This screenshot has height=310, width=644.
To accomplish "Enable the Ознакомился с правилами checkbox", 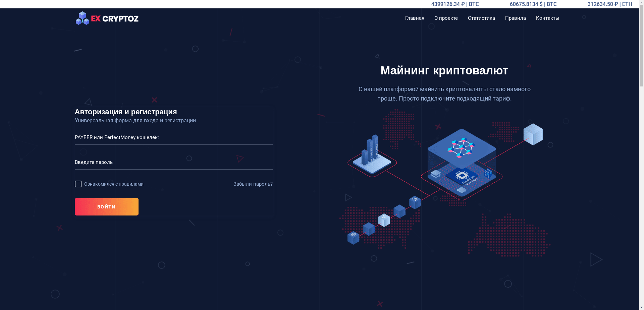I will [78, 184].
